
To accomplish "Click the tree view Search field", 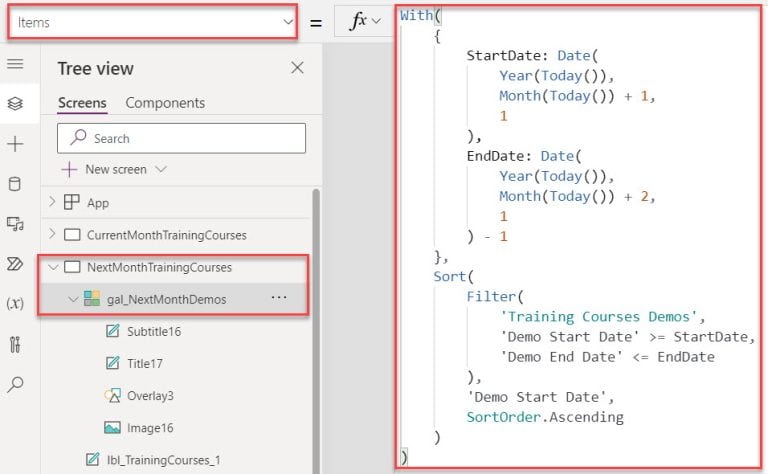I will point(181,139).
